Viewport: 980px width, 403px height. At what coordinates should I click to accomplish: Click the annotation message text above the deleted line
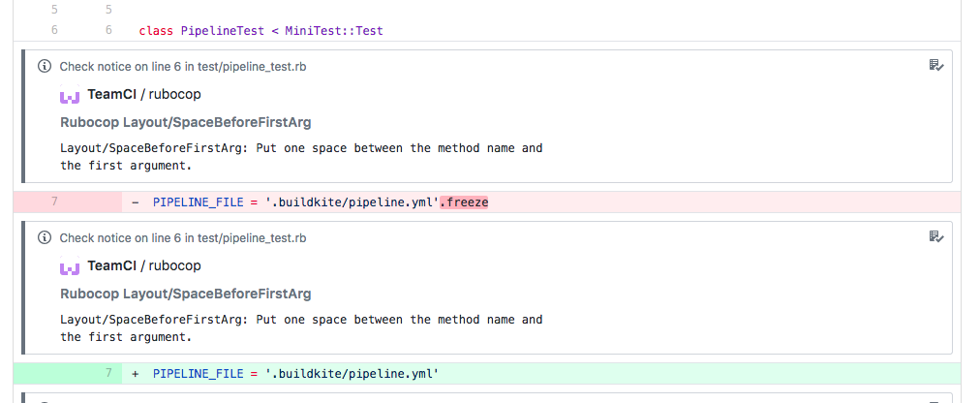300,157
